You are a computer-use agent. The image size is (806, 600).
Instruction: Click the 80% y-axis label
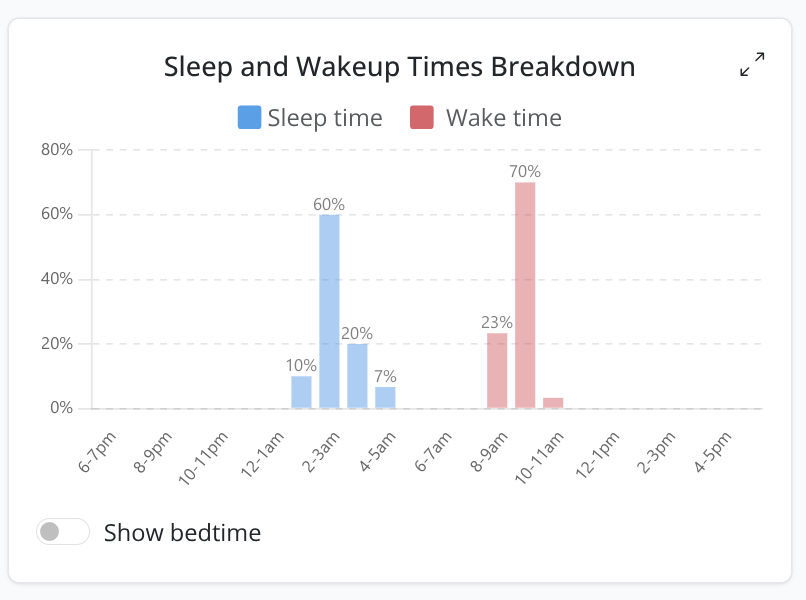coord(56,150)
